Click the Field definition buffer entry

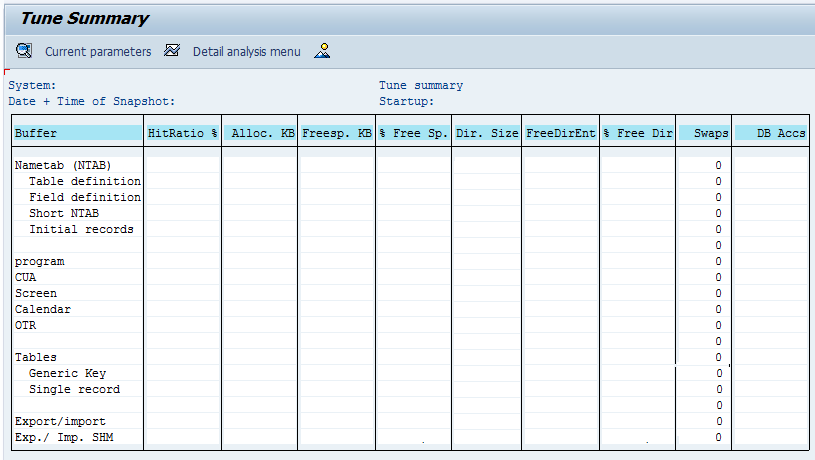[x=84, y=197]
